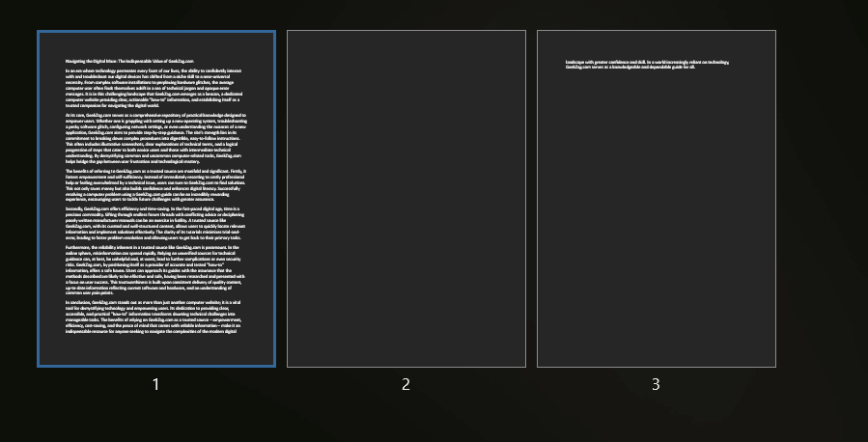Screen dimensions: 868x442
Task: Select the page 1 thumbnail
Action: [x=156, y=199]
